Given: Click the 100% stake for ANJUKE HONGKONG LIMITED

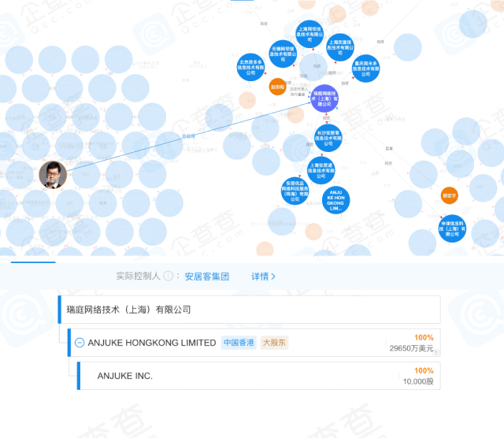Looking at the screenshot, I should (424, 338).
